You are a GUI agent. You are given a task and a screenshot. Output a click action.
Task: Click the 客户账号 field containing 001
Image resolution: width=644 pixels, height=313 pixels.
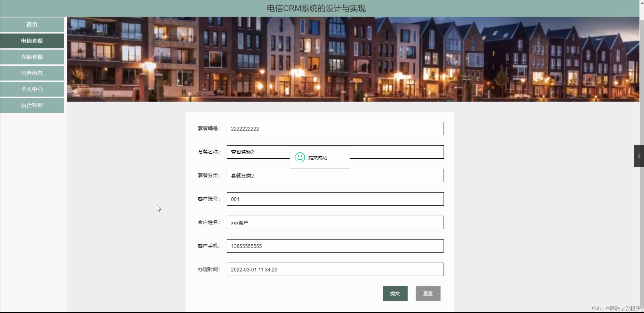(335, 199)
